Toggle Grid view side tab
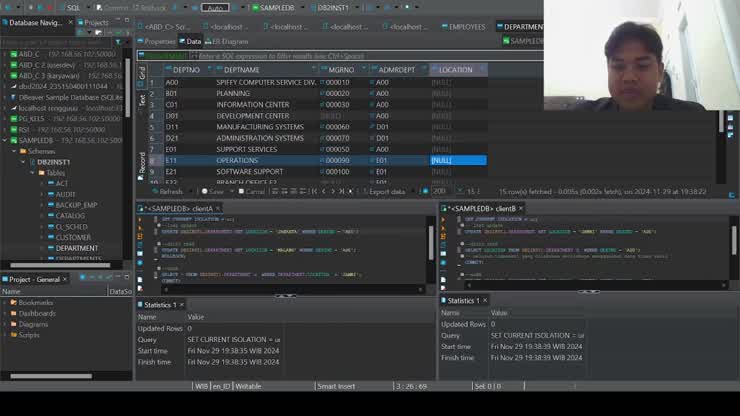 [x=141, y=73]
